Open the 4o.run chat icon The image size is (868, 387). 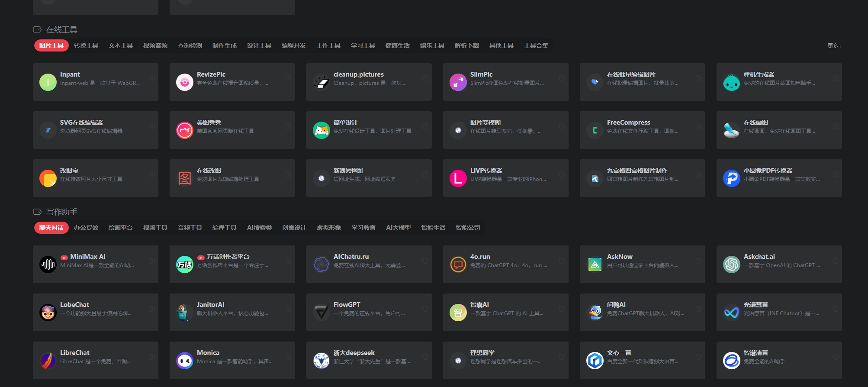click(458, 264)
